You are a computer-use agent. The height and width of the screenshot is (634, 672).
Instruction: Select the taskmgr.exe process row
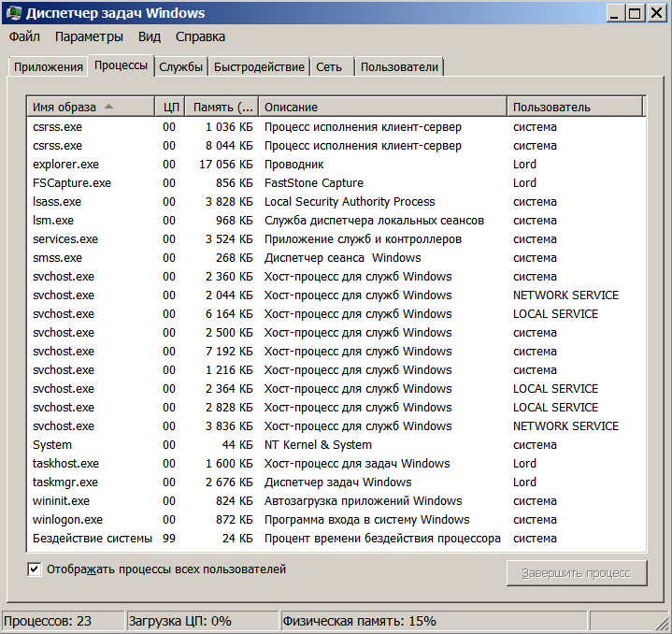[x=336, y=483]
